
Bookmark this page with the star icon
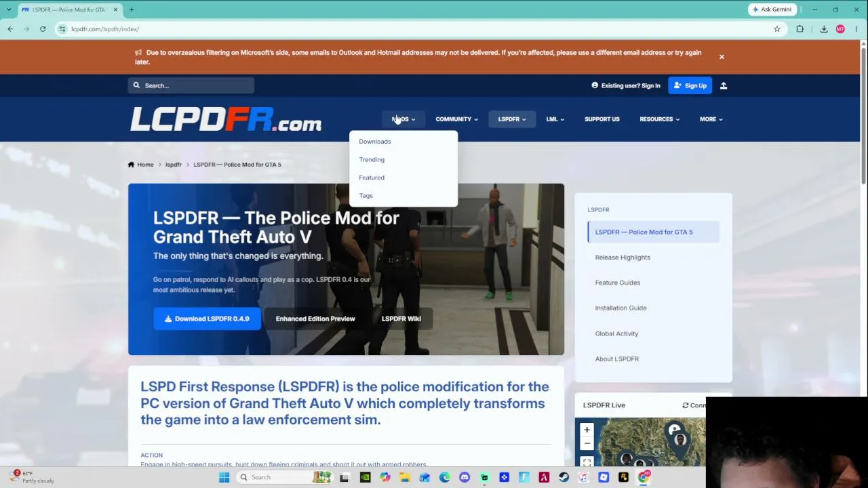click(x=777, y=29)
